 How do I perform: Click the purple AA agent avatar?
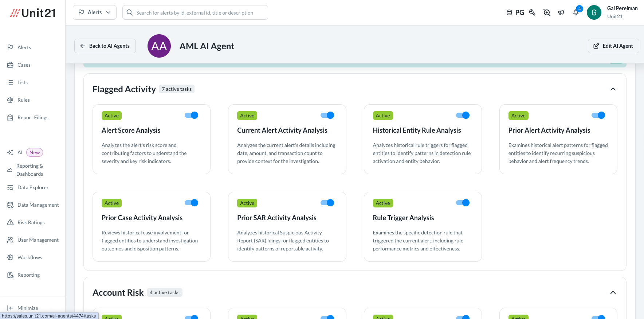click(x=159, y=46)
